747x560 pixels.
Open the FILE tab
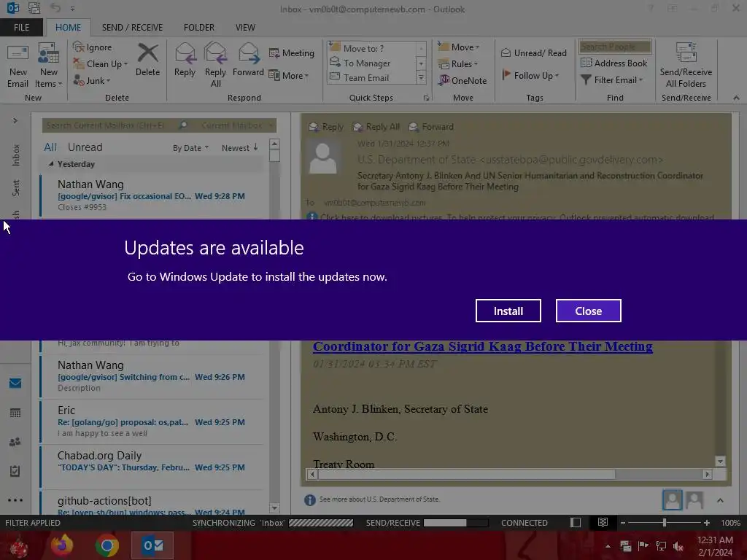(21, 28)
